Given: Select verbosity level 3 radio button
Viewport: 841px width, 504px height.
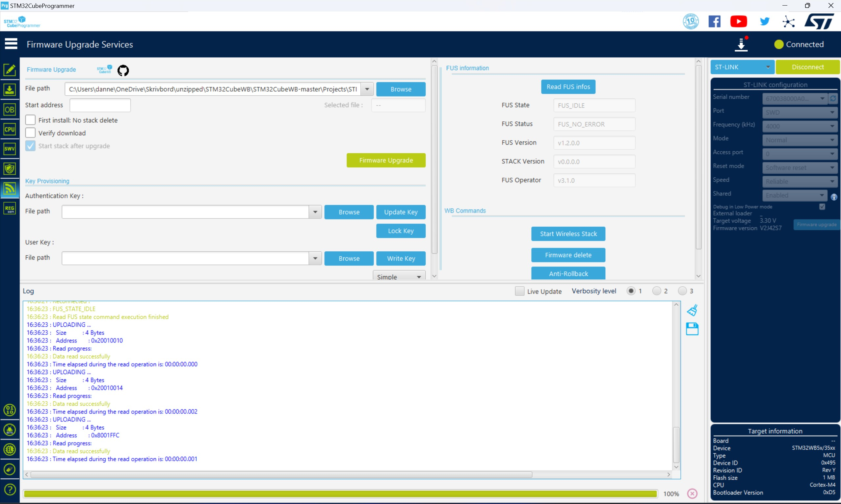Looking at the screenshot, I should tap(682, 291).
